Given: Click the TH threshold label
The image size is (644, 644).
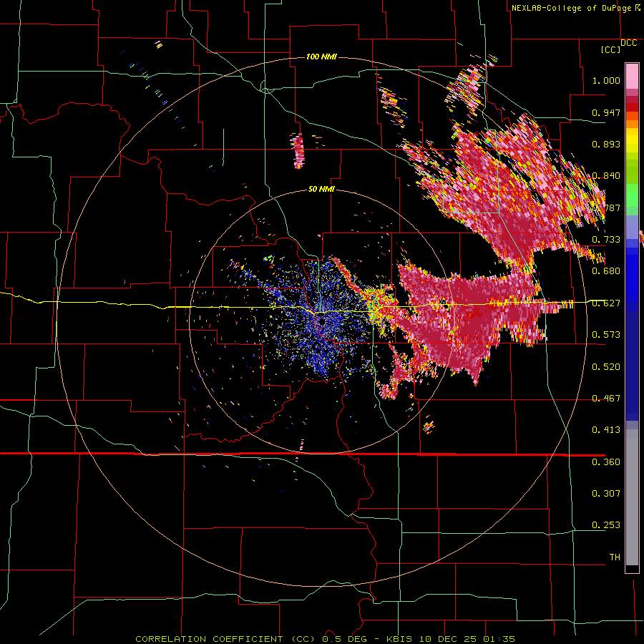Looking at the screenshot, I should point(615,557).
